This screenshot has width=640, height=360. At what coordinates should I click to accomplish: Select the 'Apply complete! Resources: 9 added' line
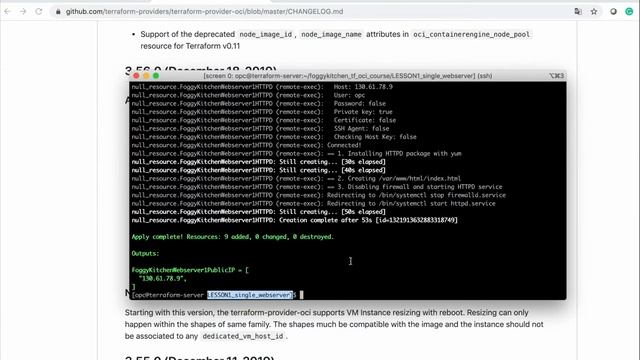tap(232, 237)
